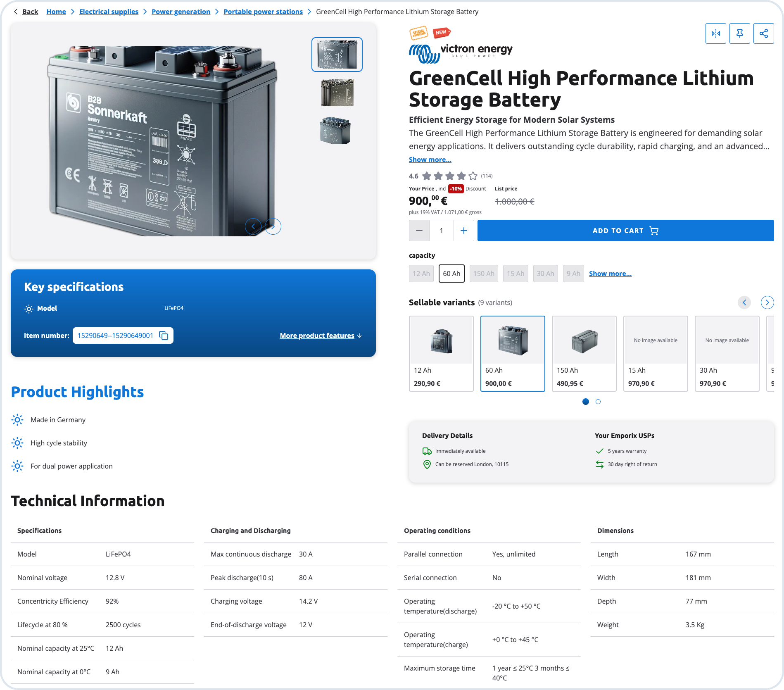Open the 30 Ah variant card
This screenshot has height=690, width=784.
point(727,354)
